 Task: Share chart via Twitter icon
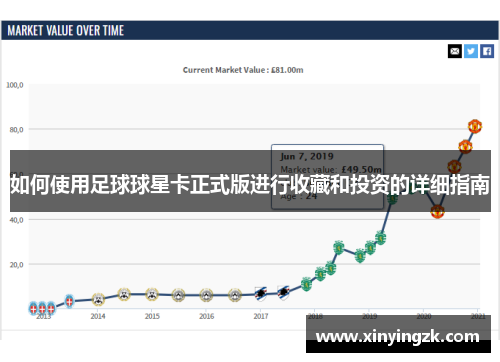(x=471, y=51)
